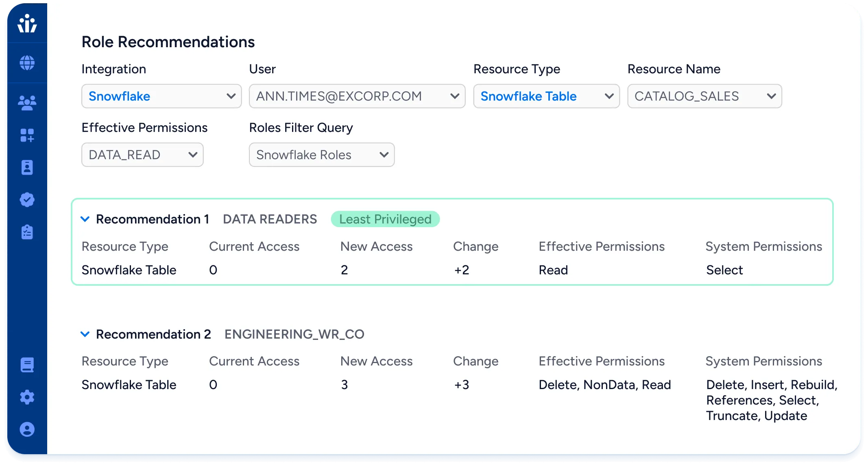Open the users group sidebar icon
The height and width of the screenshot is (466, 868).
pos(27,103)
